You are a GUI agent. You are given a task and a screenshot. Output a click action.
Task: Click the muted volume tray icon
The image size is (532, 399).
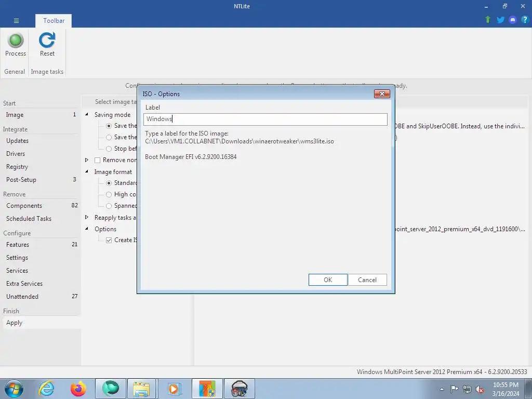point(480,389)
